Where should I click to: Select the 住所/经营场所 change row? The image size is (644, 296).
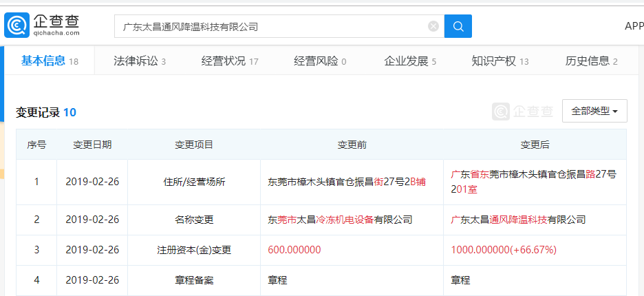(x=194, y=182)
